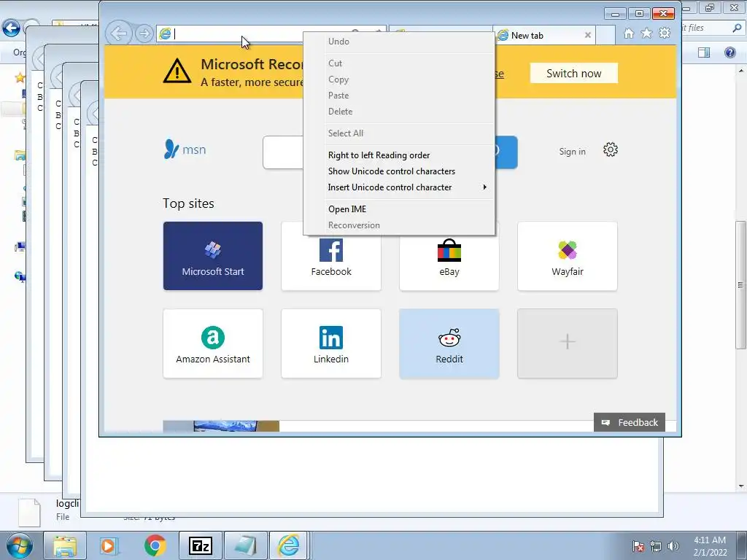Click the news thumbnail below the tiles
Image resolution: width=747 pixels, height=560 pixels.
[221, 426]
